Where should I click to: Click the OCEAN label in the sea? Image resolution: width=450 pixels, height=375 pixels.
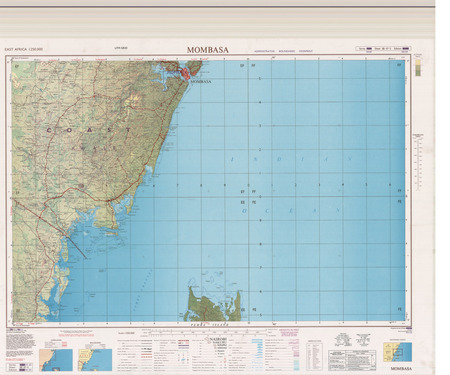coord(292,211)
